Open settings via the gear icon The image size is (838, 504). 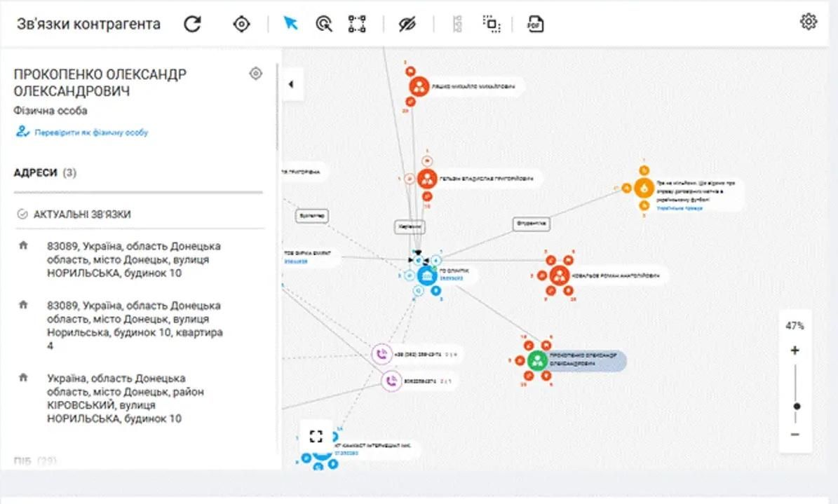click(x=809, y=22)
